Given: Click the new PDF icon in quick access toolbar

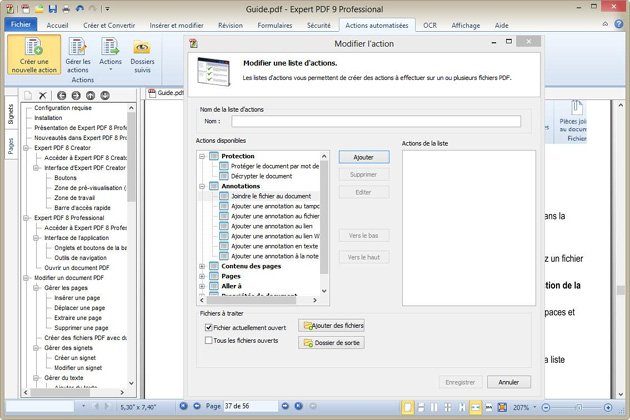Looking at the screenshot, I should (25, 8).
